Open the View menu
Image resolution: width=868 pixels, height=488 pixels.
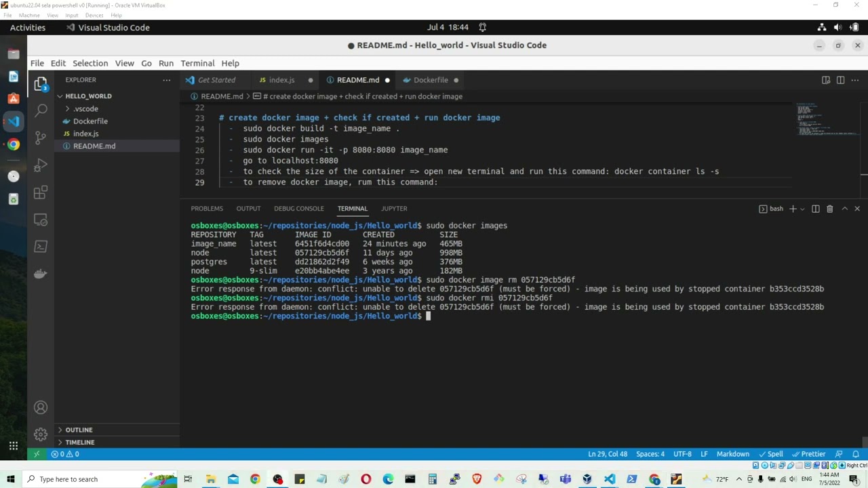tap(124, 63)
